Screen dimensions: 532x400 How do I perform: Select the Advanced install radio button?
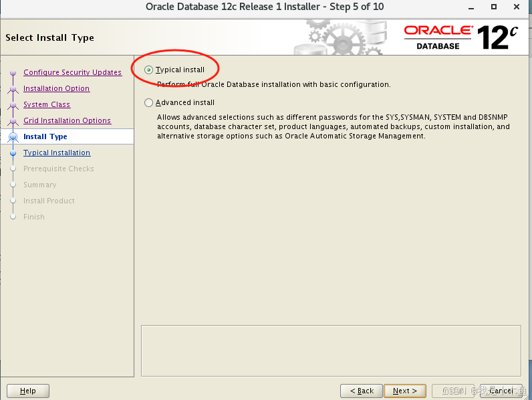click(x=148, y=102)
